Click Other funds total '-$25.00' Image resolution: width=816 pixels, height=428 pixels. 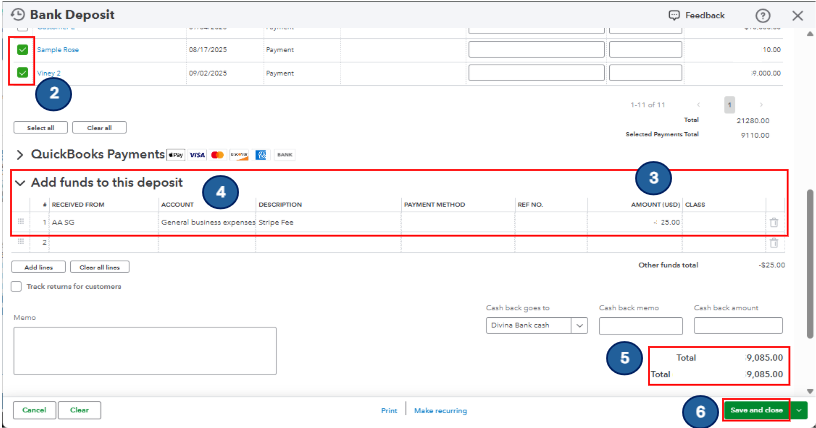(772, 265)
